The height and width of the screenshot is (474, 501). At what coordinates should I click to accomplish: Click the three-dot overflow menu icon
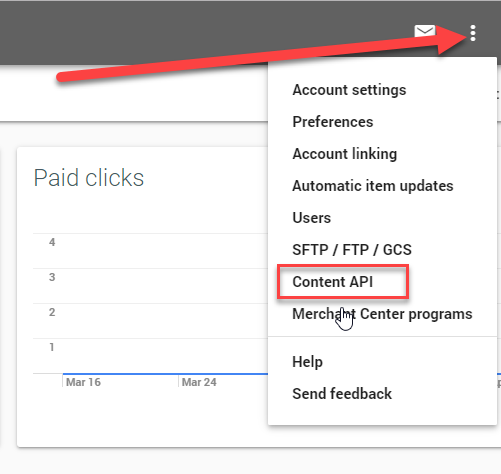pos(473,33)
